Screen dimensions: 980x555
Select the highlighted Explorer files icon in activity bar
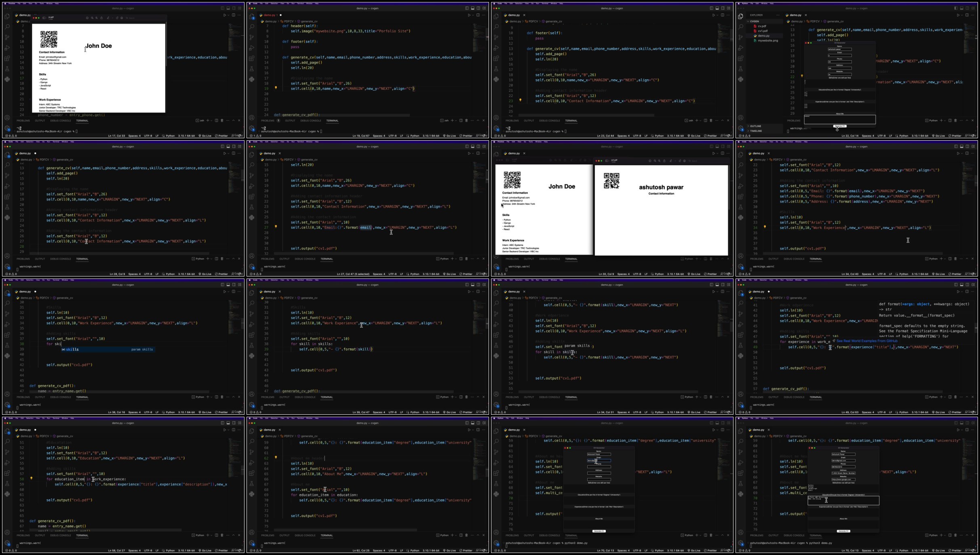click(x=740, y=16)
